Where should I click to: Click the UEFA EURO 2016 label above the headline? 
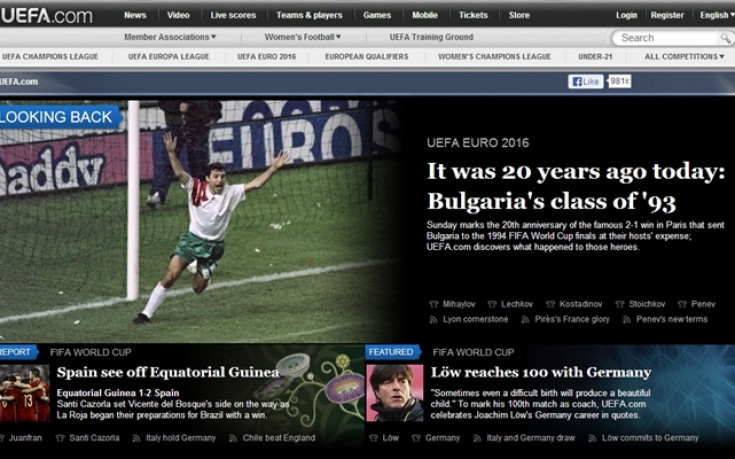pos(478,143)
